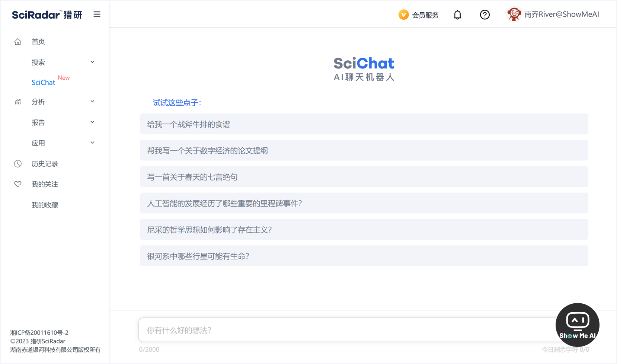This screenshot has width=617, height=364.
Task: Open 搜索 menu item
Action: point(38,62)
